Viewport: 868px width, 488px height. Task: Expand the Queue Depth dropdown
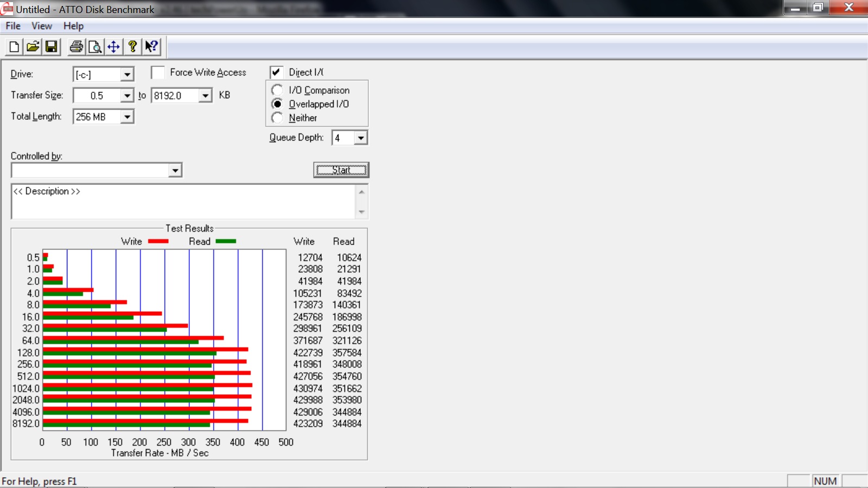tap(361, 138)
